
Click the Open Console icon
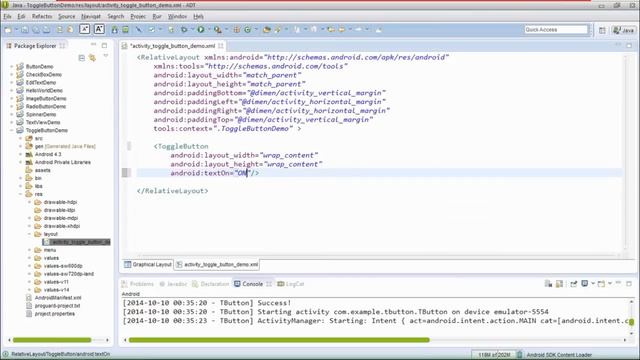pos(601,284)
